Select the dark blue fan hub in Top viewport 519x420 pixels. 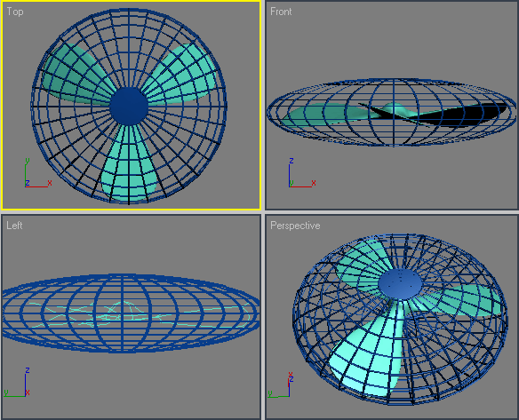[x=129, y=107]
